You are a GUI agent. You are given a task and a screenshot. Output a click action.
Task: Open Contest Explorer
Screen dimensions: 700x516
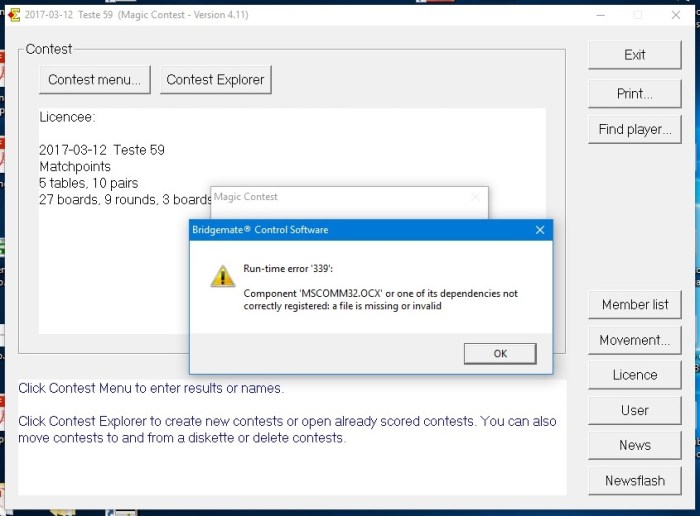point(215,80)
